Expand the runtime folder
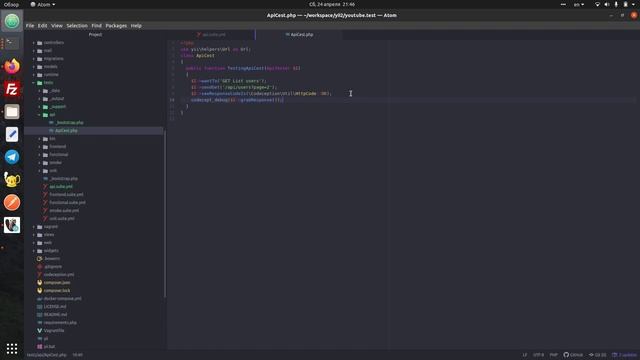Viewport: 640px width, 360px height. click(51, 75)
